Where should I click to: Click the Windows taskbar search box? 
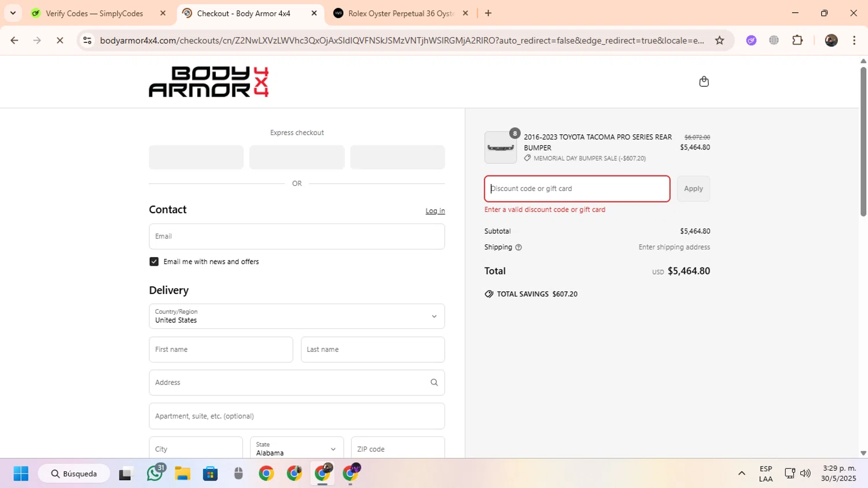pyautogui.click(x=74, y=474)
